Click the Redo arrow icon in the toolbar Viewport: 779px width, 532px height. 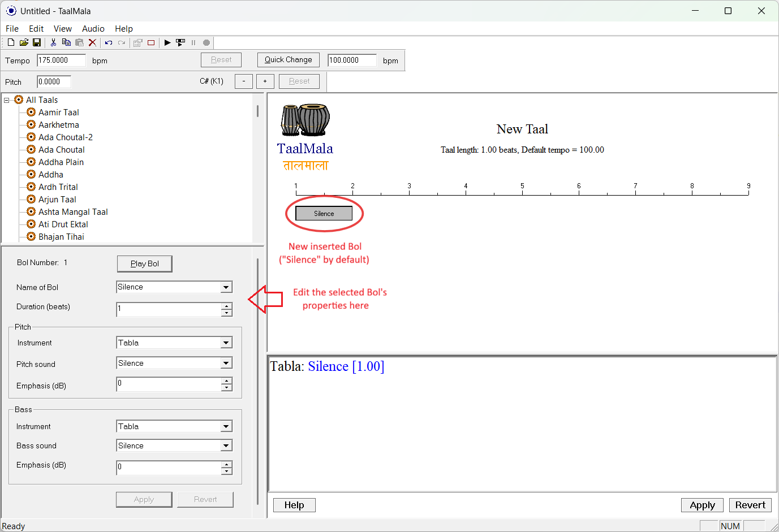(122, 42)
